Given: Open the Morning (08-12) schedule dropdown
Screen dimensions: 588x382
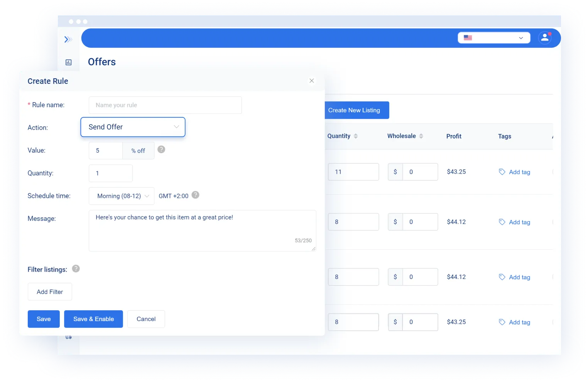Looking at the screenshot, I should click(122, 196).
